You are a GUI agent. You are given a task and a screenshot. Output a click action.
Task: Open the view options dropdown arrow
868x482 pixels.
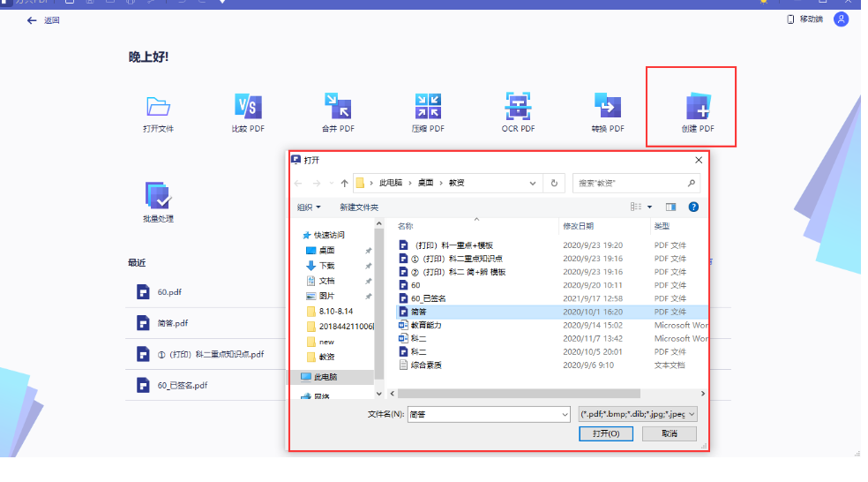650,207
